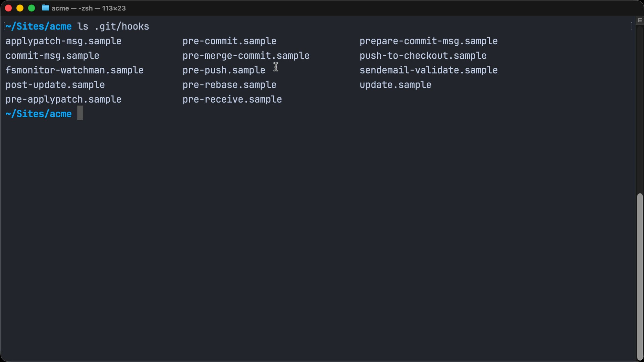Click the push-to-checkout.sample text
The width and height of the screenshot is (644, 362).
click(x=423, y=56)
